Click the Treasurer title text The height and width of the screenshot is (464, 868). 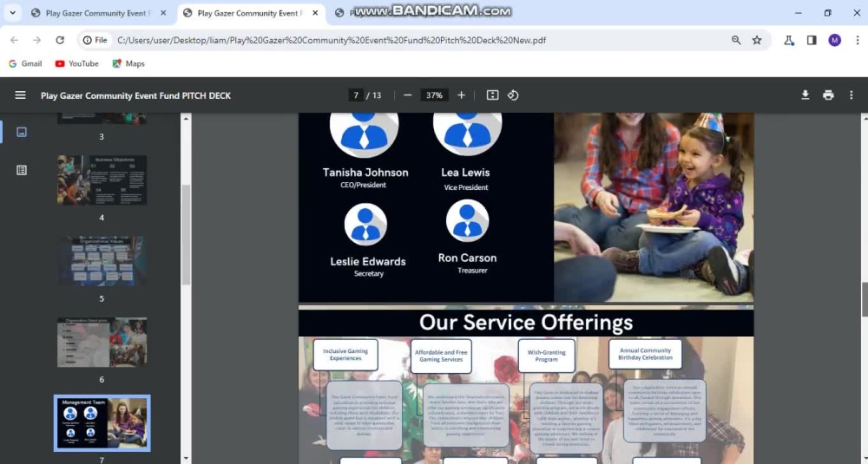click(x=472, y=271)
